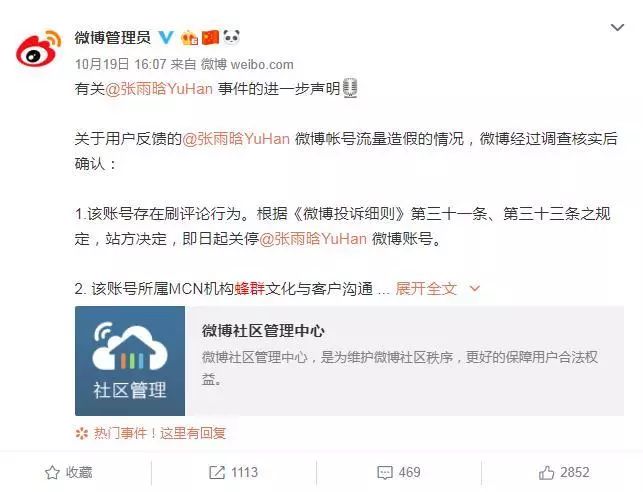Like the post showing 2852
This screenshot has width=643, height=492.
[564, 472]
